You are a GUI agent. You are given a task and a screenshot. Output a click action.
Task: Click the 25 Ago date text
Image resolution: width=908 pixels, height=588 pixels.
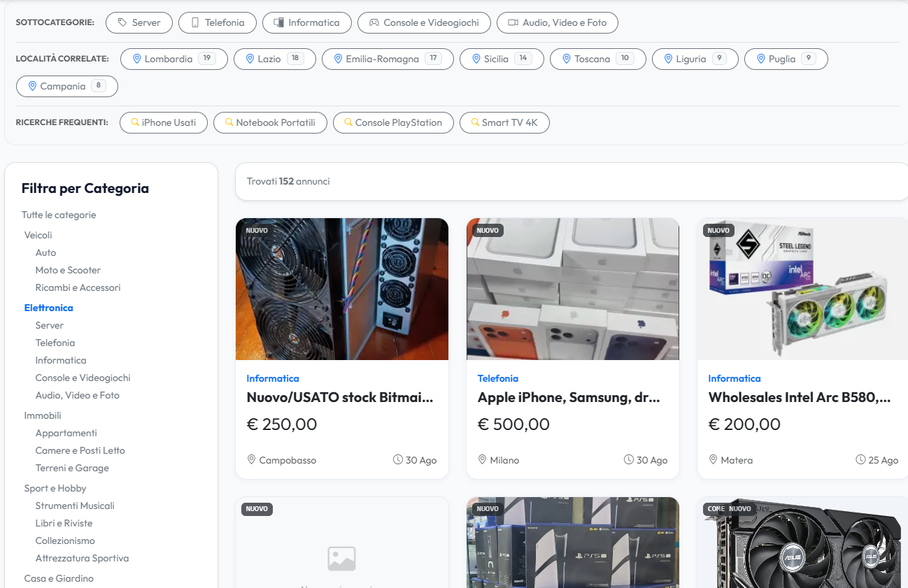pyautogui.click(x=883, y=460)
